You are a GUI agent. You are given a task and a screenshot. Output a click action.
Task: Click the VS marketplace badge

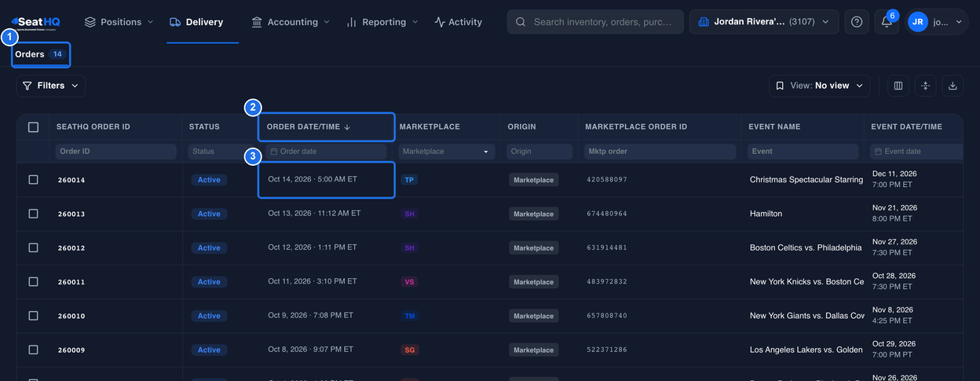click(x=409, y=282)
